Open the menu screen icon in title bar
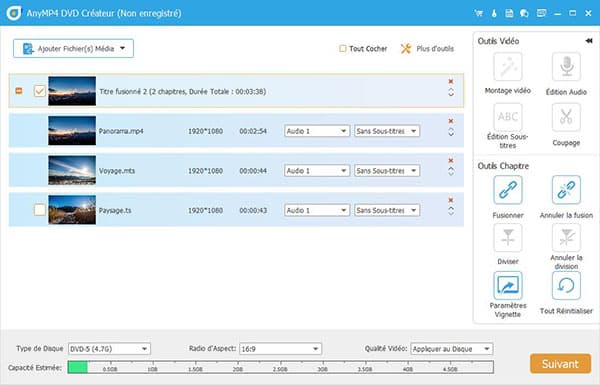The width and height of the screenshot is (600, 385). [x=541, y=13]
